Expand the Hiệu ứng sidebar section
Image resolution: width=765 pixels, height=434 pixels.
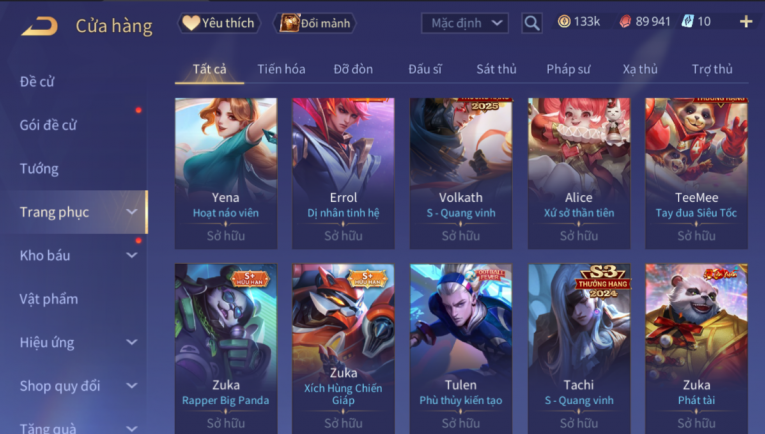[132, 342]
